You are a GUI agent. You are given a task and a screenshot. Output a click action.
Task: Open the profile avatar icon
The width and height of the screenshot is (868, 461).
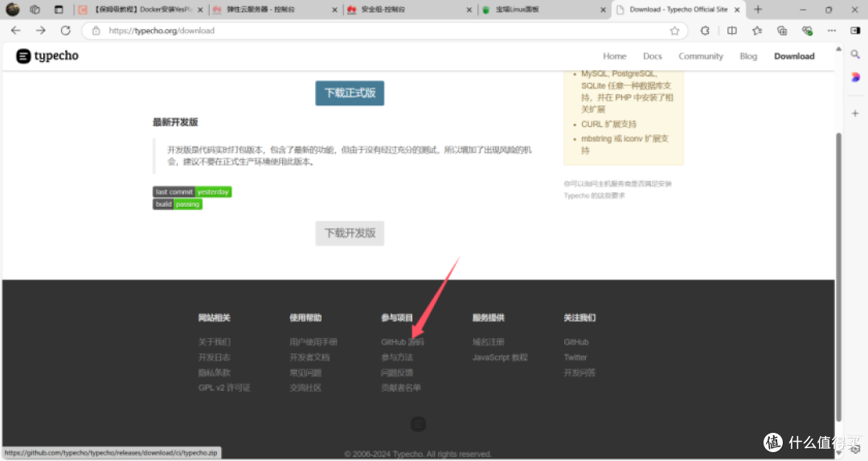click(13, 10)
